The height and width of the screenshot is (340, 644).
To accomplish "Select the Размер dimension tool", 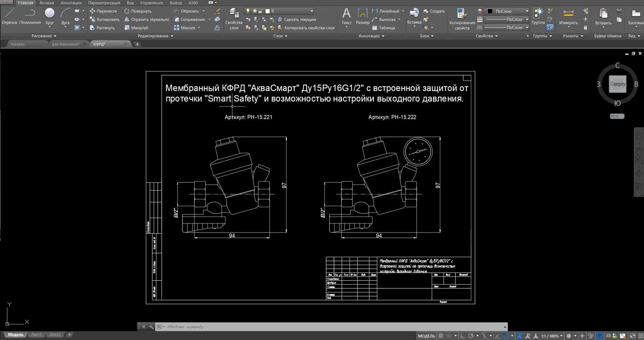I will 363,17.
